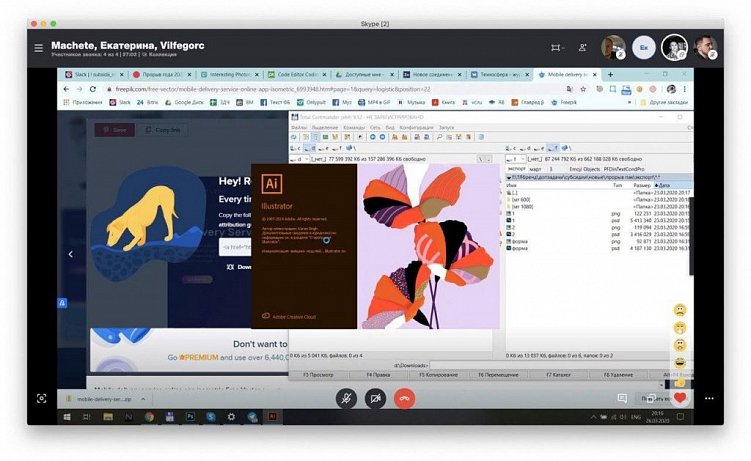Screen dimensions: 751x461
Task: Select 'форма' png file row
Action: pyautogui.click(x=599, y=242)
